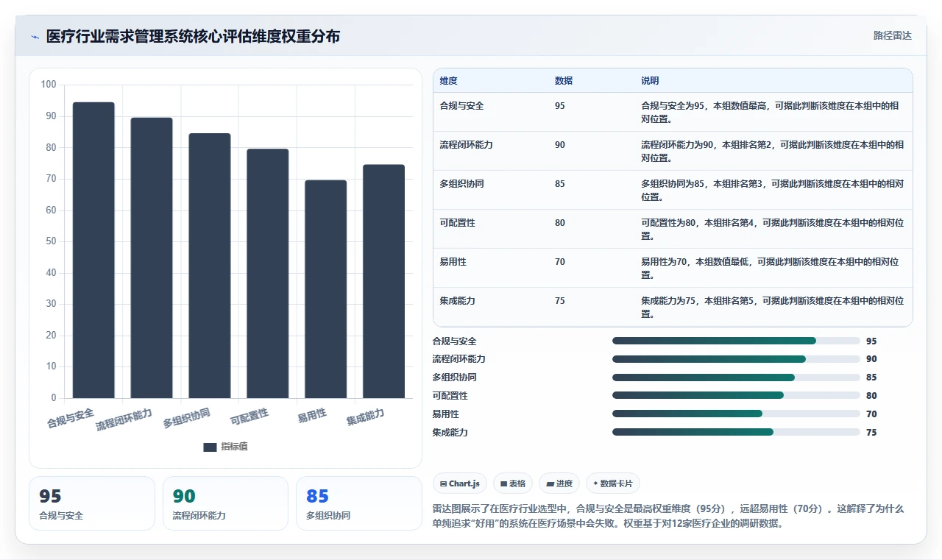
Task: Select the 多组织协同 table row cell
Action: (x=461, y=184)
